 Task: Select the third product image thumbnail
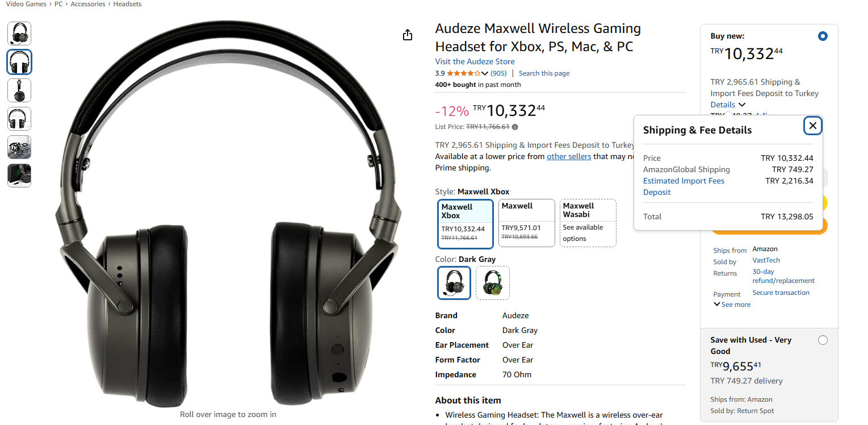click(x=19, y=90)
